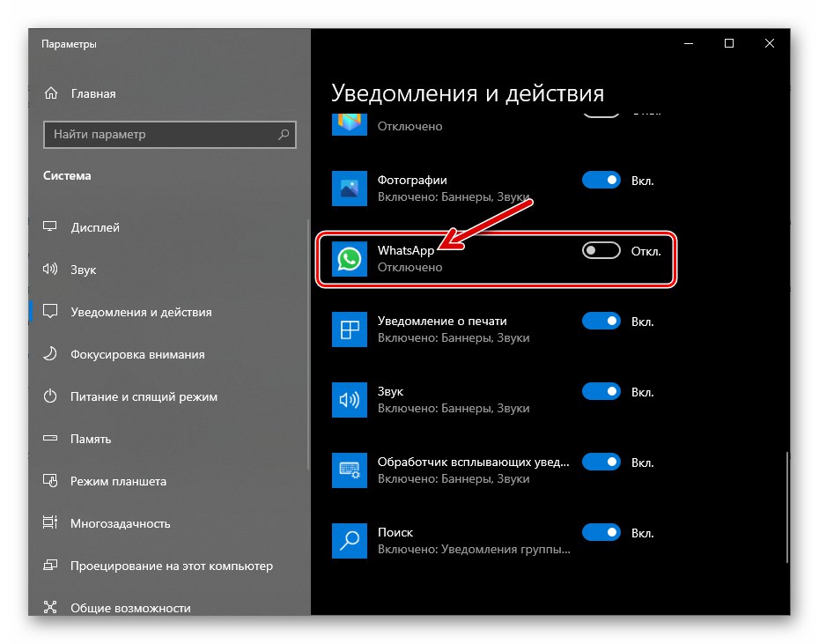Turn off Фотографии notifications toggle
This screenshot has height=644, width=819.
(x=601, y=181)
